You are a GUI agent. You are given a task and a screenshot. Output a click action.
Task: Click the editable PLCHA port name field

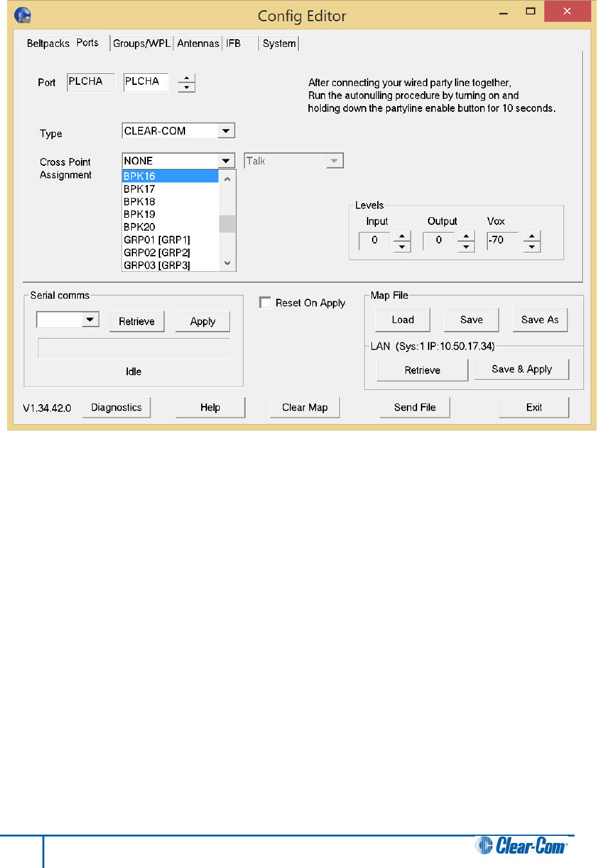[146, 82]
